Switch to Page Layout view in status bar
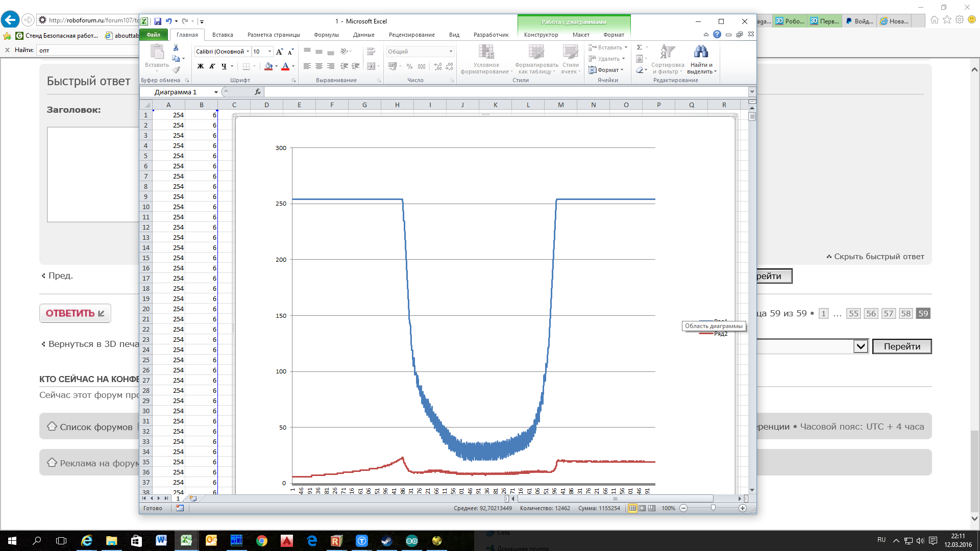Image resolution: width=980 pixels, height=551 pixels. coord(642,508)
